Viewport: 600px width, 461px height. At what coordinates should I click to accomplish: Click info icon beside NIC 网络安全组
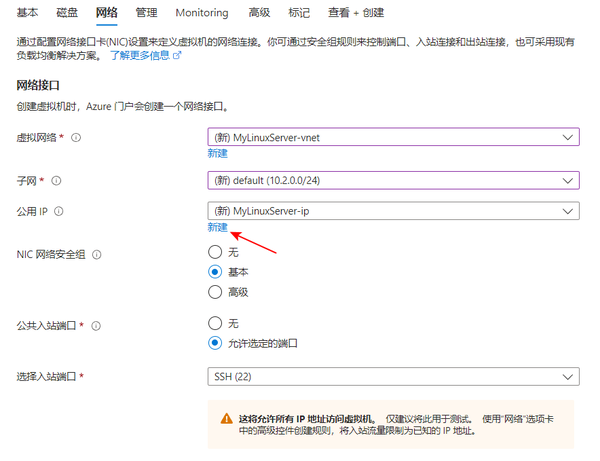(x=97, y=255)
